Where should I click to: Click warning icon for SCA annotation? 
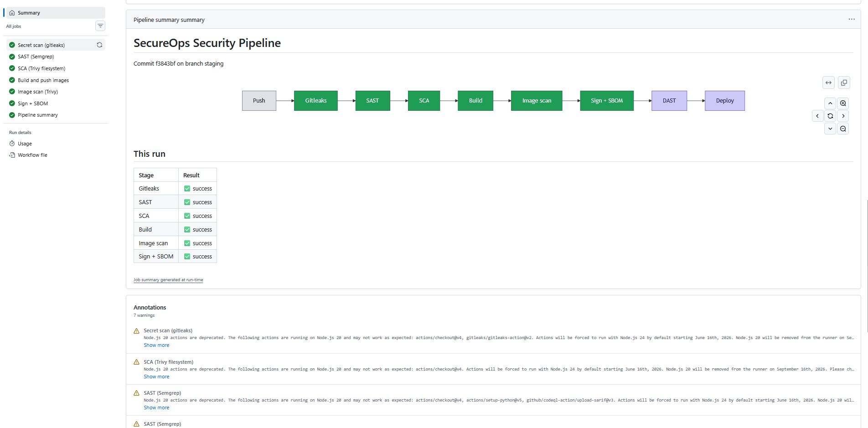(136, 362)
